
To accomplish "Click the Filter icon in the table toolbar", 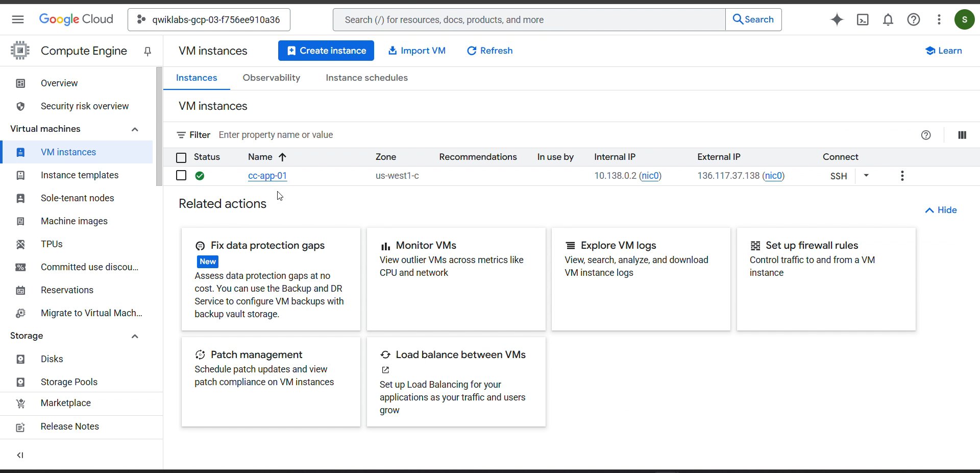I will [181, 135].
